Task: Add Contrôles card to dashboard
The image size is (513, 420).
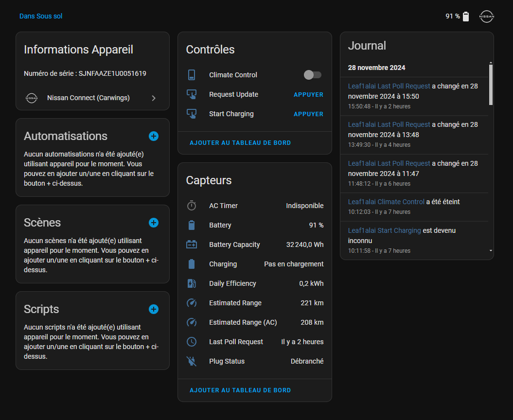Action: click(x=240, y=143)
